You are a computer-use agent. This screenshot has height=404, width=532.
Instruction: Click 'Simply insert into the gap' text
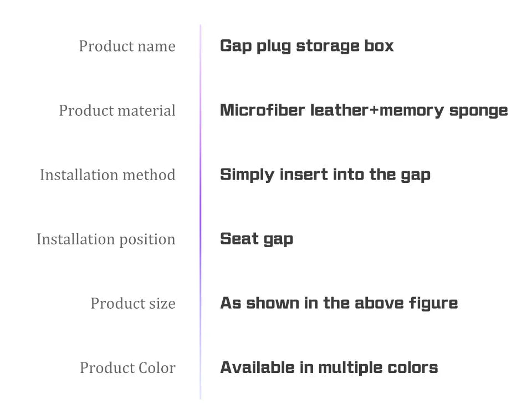tap(325, 175)
